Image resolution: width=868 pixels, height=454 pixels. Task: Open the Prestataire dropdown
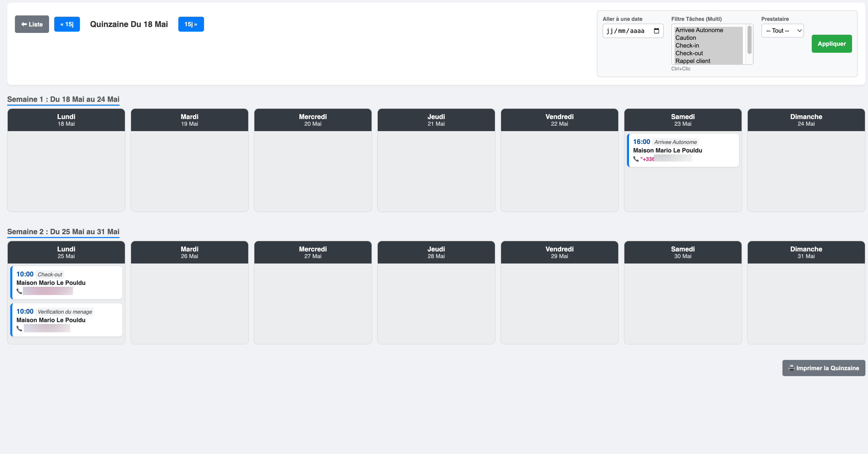782,30
